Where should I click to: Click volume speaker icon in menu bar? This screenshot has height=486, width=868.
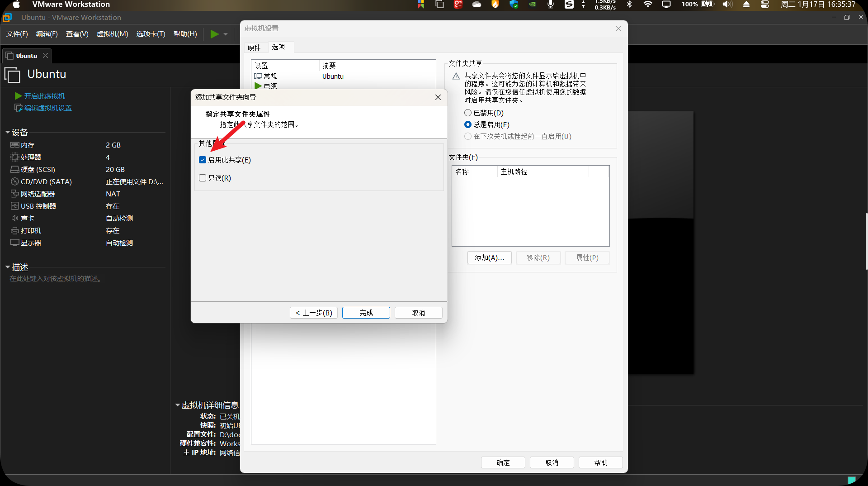[727, 5]
